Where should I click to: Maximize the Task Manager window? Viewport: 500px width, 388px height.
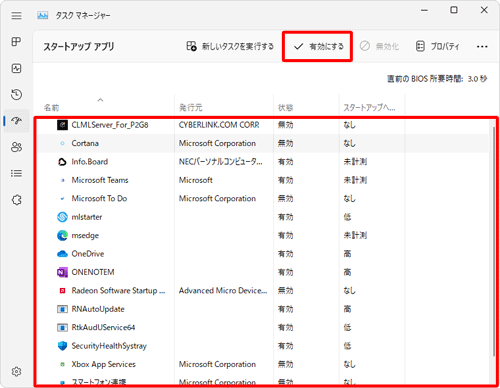(454, 10)
